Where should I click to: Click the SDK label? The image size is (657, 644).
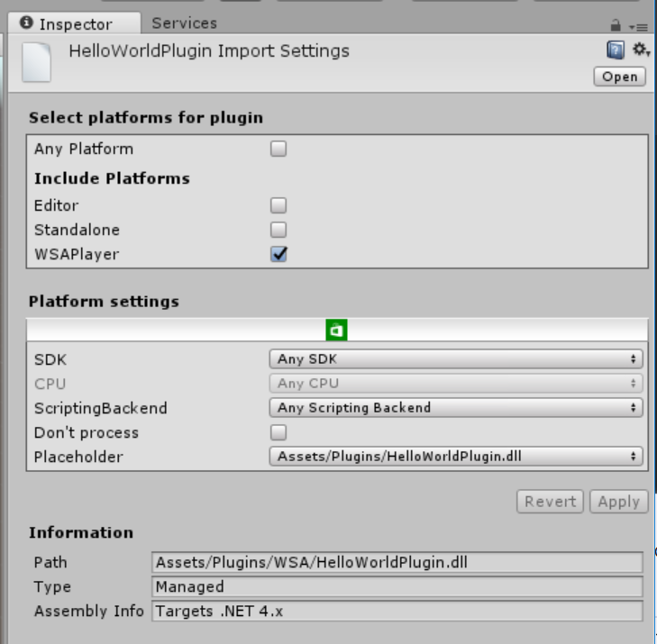pos(50,359)
